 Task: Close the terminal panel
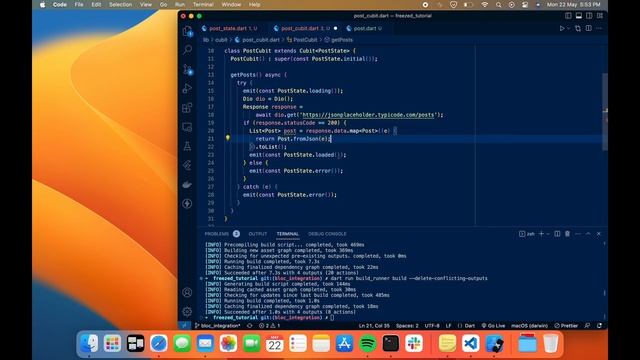[x=599, y=234]
